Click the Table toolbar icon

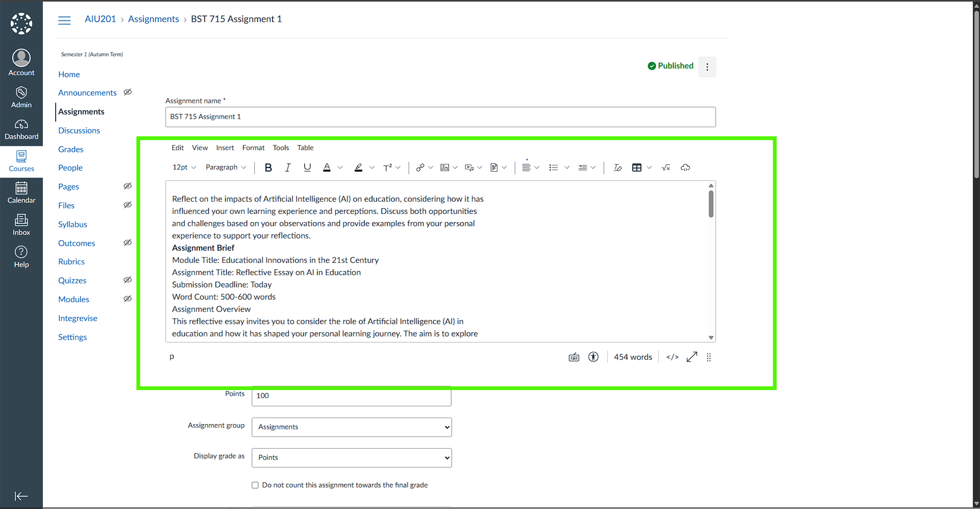click(637, 167)
